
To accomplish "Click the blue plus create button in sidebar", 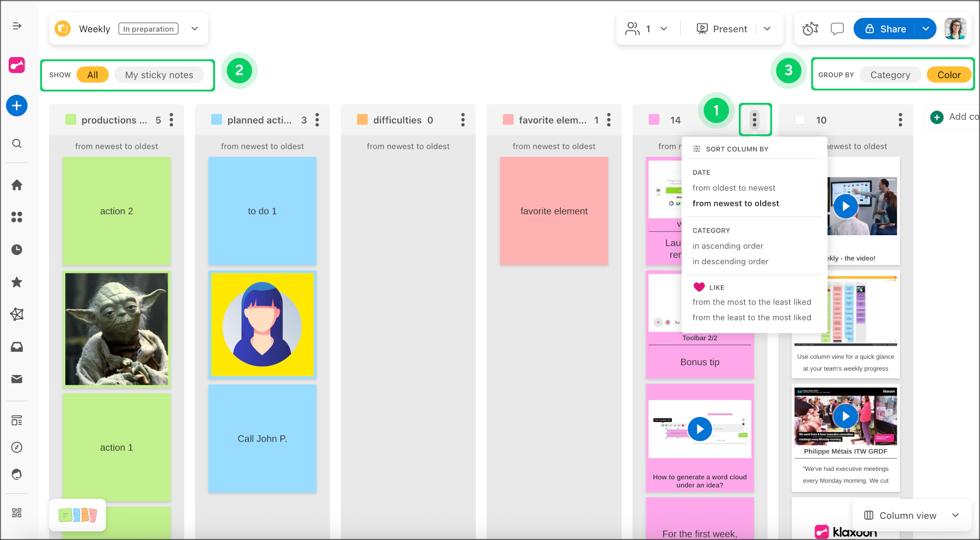I will point(17,106).
